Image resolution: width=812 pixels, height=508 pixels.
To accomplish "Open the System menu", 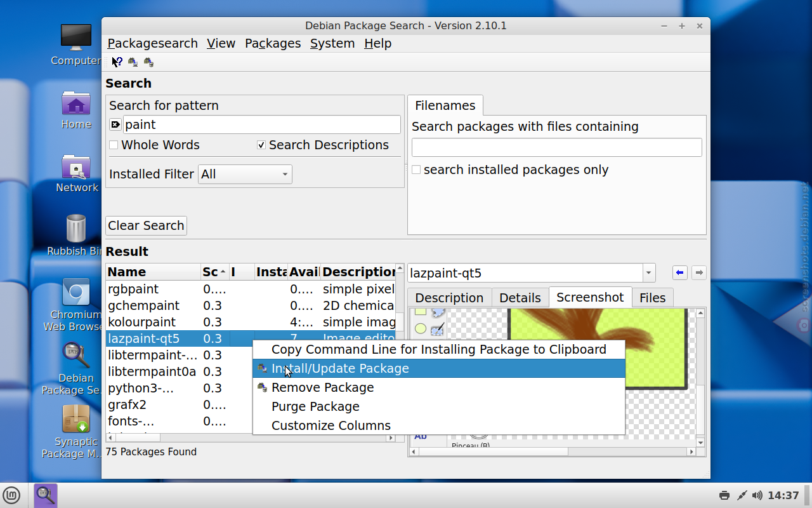I will tap(332, 43).
